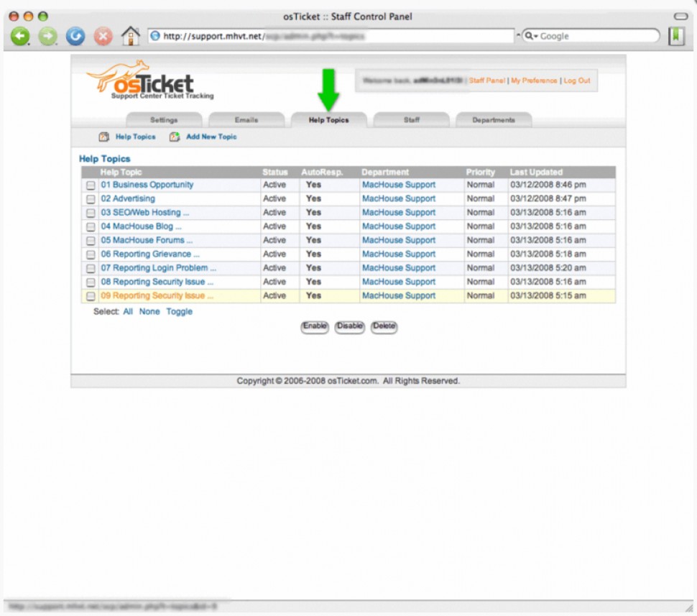Click the Disable button
The image size is (697, 616).
coord(349,326)
